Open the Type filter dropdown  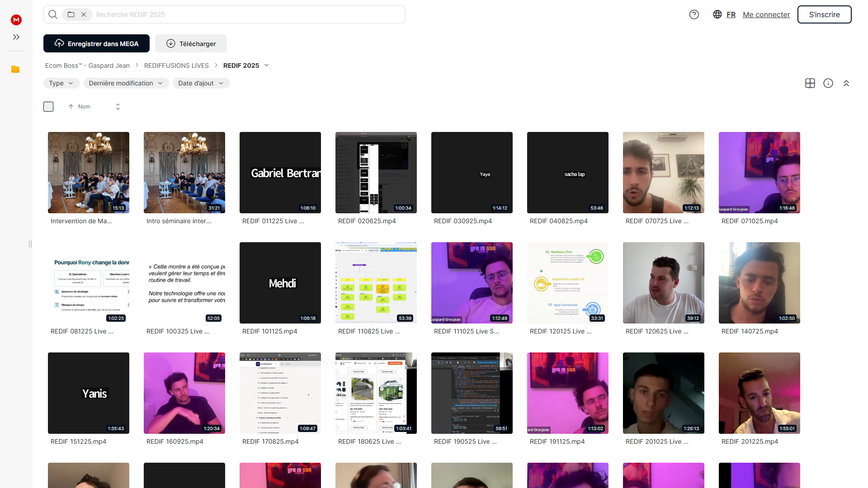pyautogui.click(x=61, y=83)
